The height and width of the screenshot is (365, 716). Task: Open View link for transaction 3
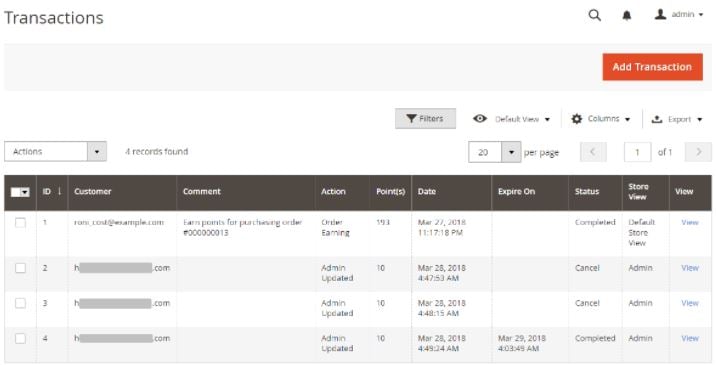[x=690, y=303]
